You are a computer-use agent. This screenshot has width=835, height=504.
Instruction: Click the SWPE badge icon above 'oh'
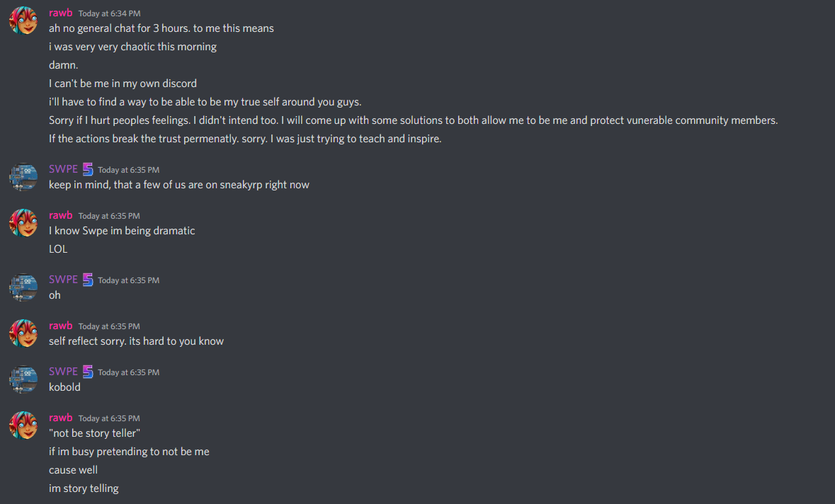(x=88, y=280)
